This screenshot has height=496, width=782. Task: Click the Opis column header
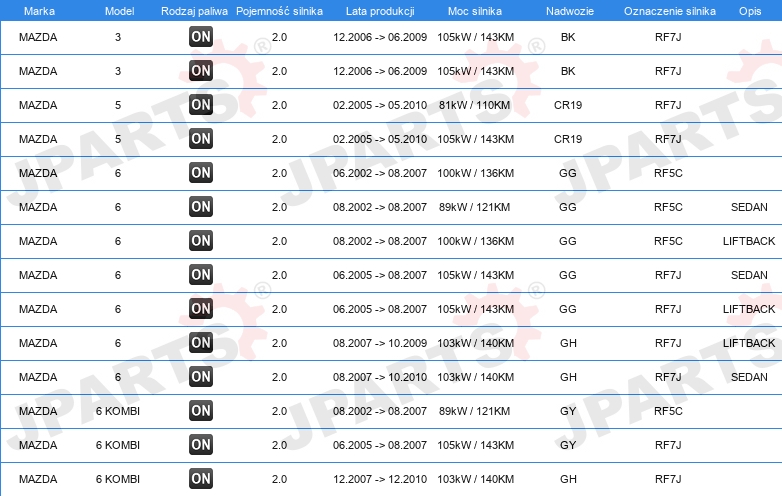tap(750, 11)
